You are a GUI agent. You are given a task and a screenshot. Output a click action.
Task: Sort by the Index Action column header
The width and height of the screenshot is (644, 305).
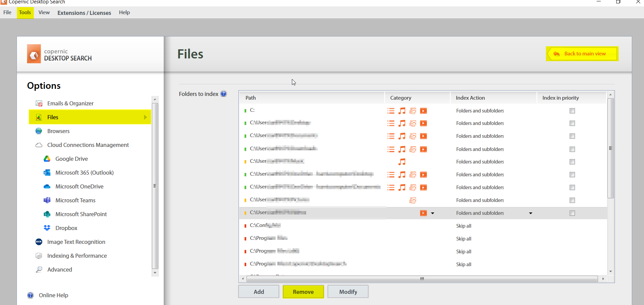point(493,98)
